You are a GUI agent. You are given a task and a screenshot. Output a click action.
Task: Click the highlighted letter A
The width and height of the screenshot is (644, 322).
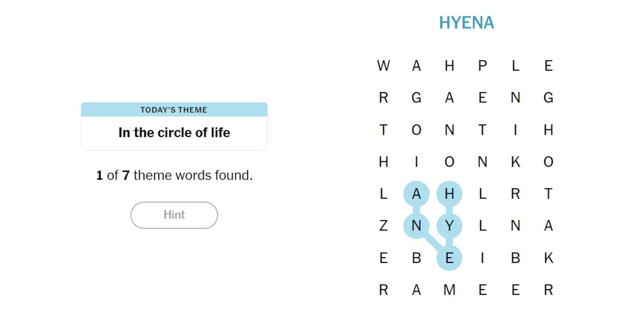pyautogui.click(x=416, y=194)
